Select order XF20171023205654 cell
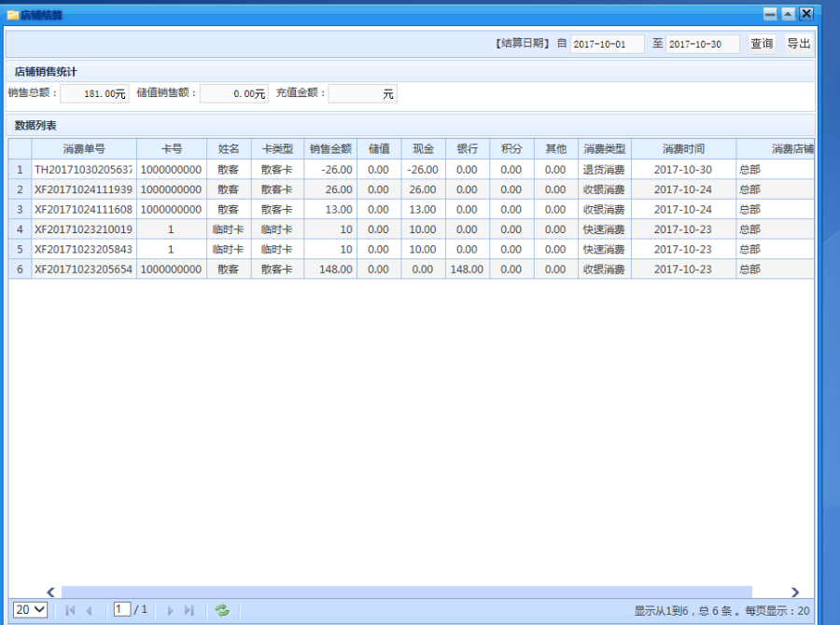 [84, 269]
